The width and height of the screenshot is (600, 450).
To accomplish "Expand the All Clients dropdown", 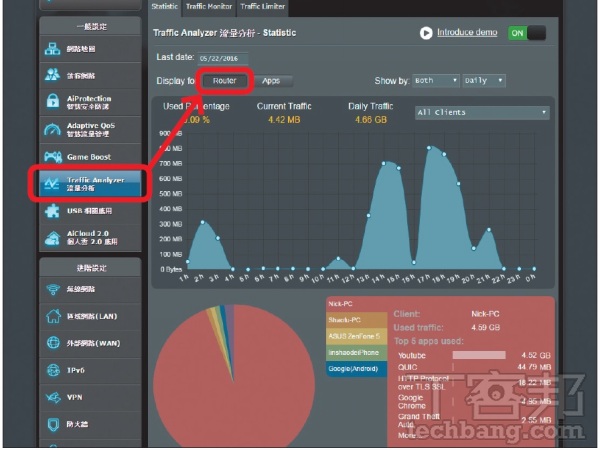I will 482,112.
